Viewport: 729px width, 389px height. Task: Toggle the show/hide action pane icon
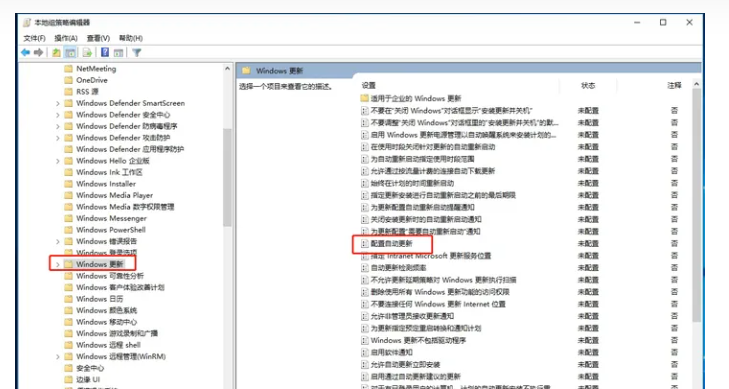coord(119,53)
